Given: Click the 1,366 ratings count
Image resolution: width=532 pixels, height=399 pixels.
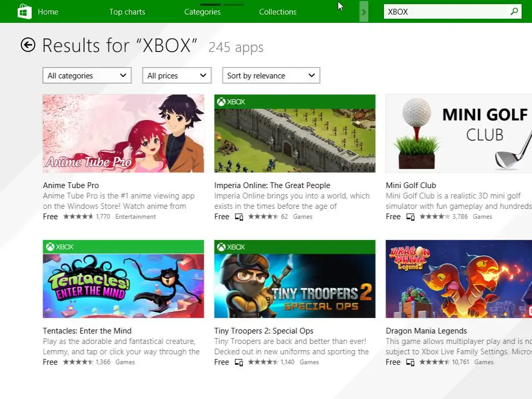Looking at the screenshot, I should pos(103,362).
